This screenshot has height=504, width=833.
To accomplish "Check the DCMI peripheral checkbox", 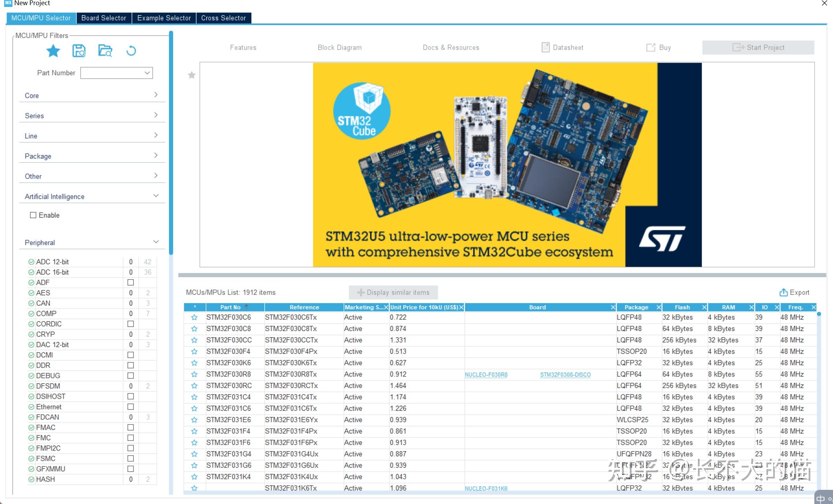I will point(130,355).
